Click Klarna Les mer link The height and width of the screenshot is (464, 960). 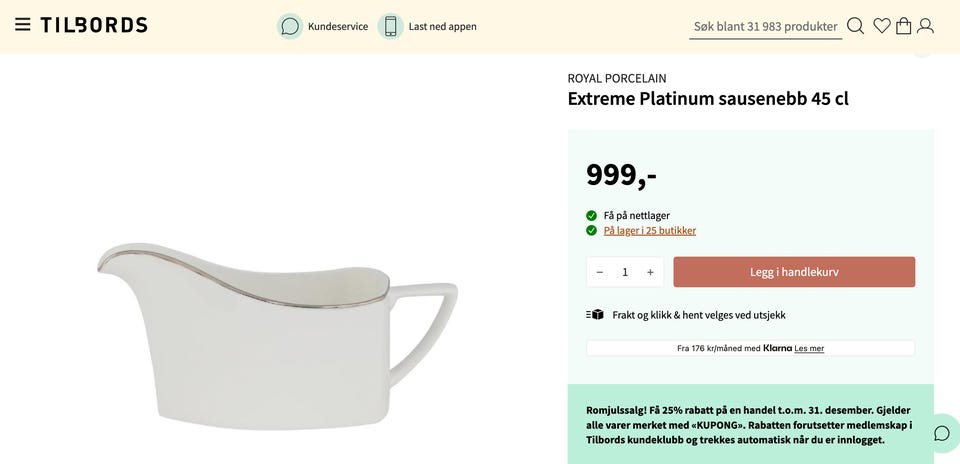tap(809, 349)
